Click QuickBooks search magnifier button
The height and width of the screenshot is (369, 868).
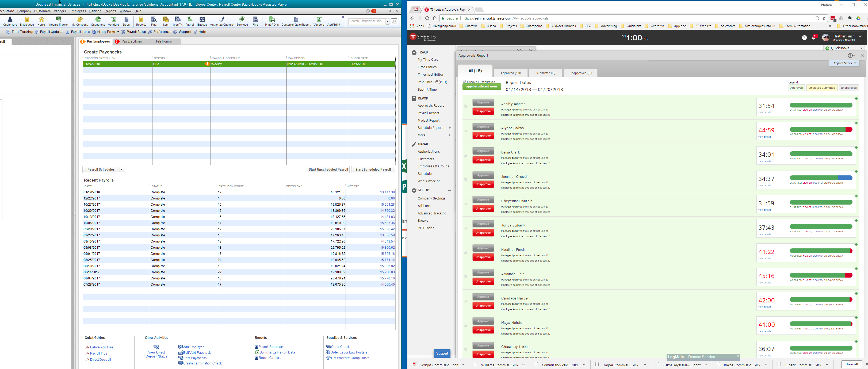(394, 21)
